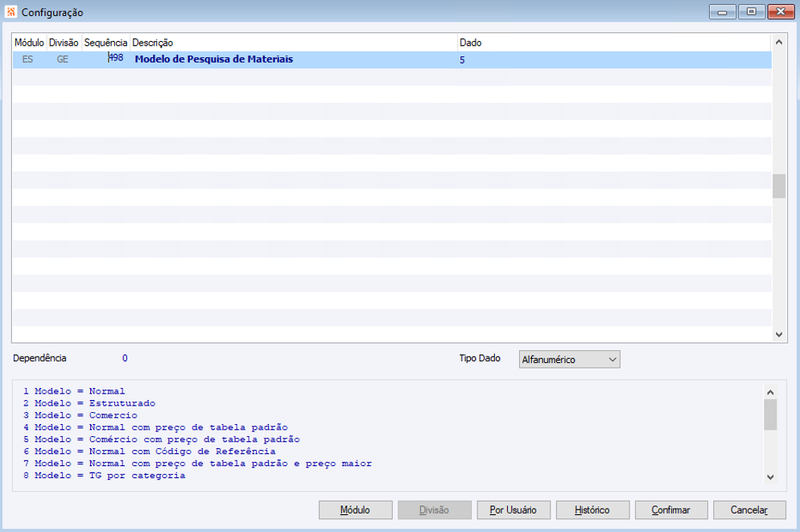Click the grid's scroll down arrow

[779, 335]
